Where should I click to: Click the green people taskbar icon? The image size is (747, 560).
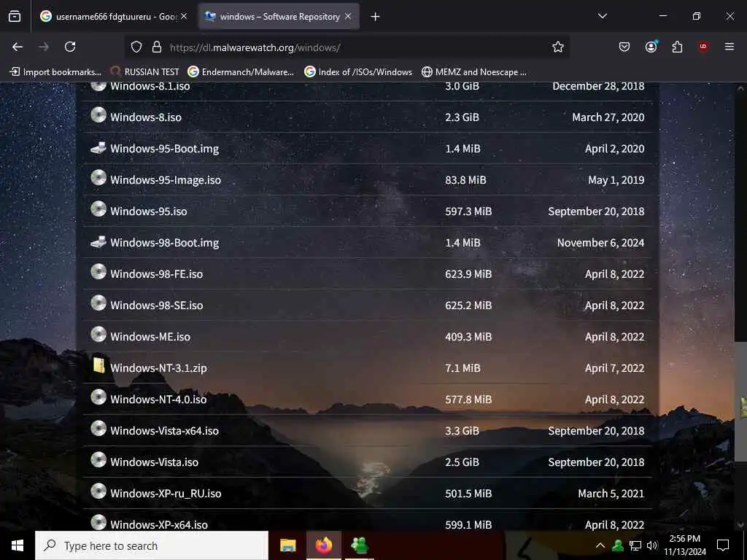pyautogui.click(x=359, y=545)
